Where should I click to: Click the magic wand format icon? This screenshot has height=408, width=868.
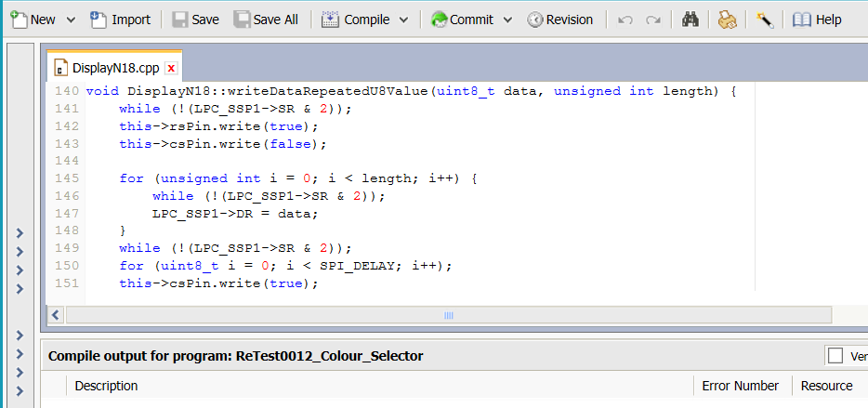point(765,20)
